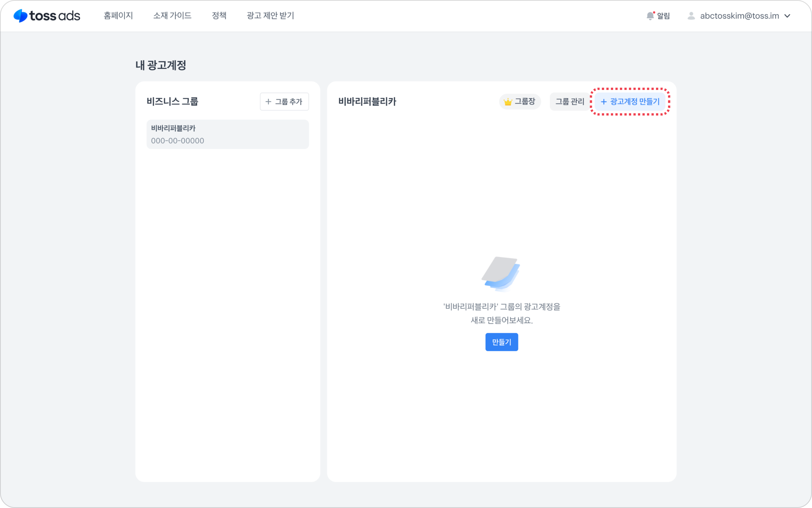Select 광고 제안 받기 in the header
This screenshot has height=508, width=812.
point(270,15)
